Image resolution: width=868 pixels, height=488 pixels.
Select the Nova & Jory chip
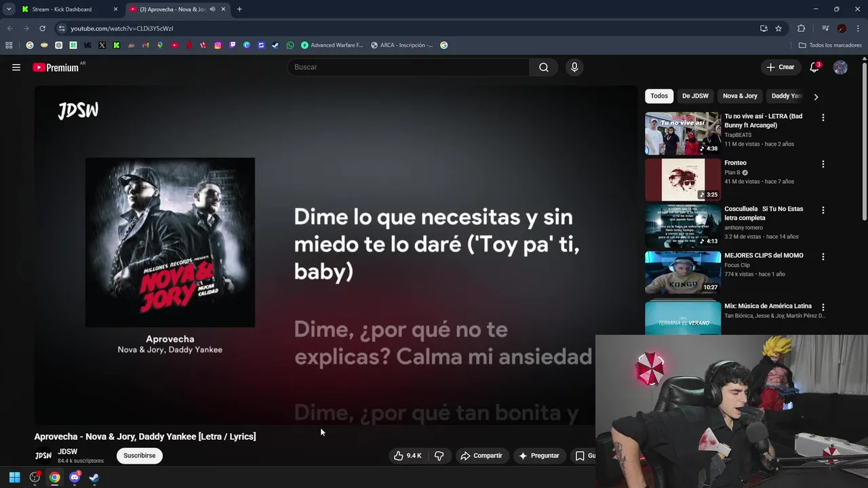(x=740, y=96)
